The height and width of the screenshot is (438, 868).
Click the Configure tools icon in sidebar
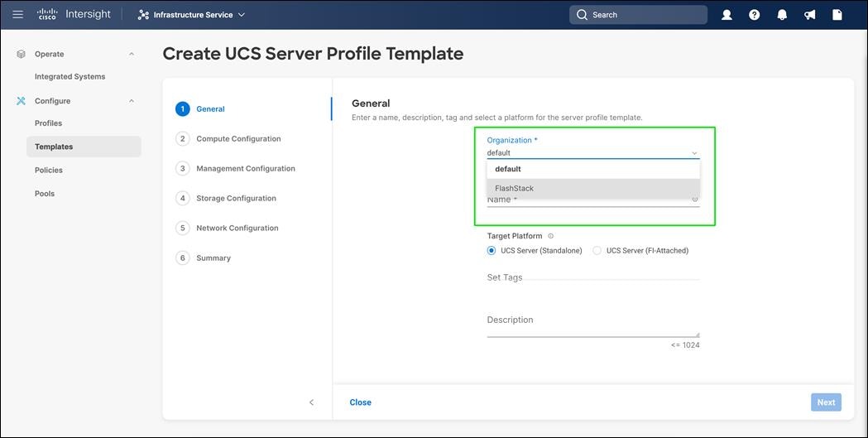point(21,101)
